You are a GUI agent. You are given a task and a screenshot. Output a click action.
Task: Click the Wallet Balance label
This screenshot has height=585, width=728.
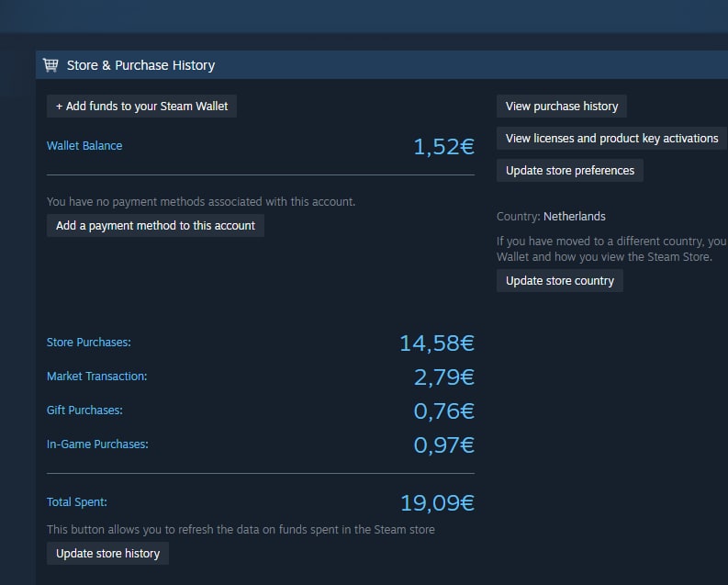click(x=84, y=146)
